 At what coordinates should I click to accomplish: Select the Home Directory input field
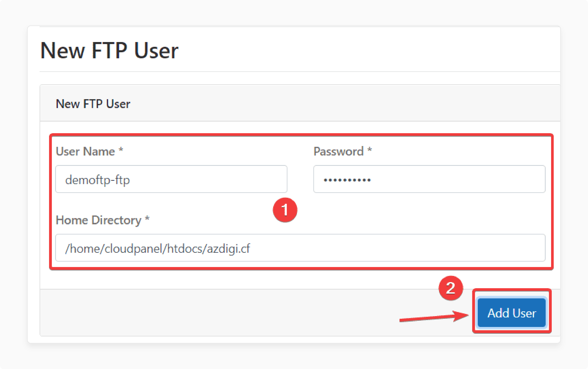(x=300, y=248)
